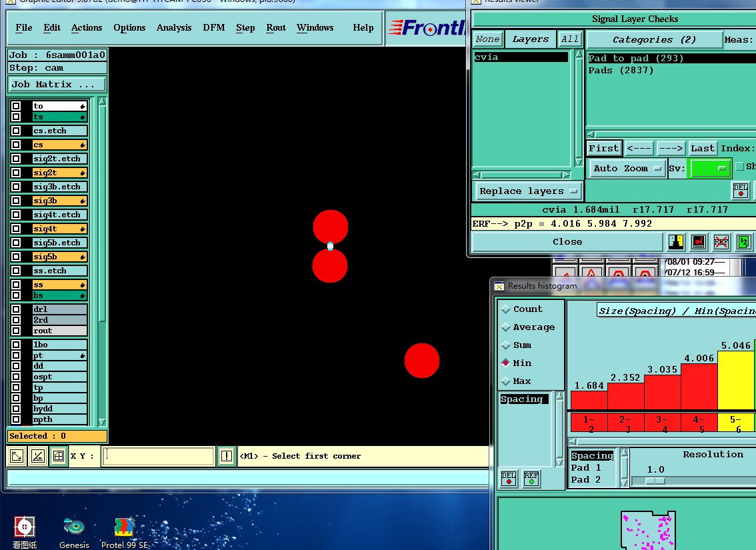
Task: Open the Windows menu
Action: [315, 27]
